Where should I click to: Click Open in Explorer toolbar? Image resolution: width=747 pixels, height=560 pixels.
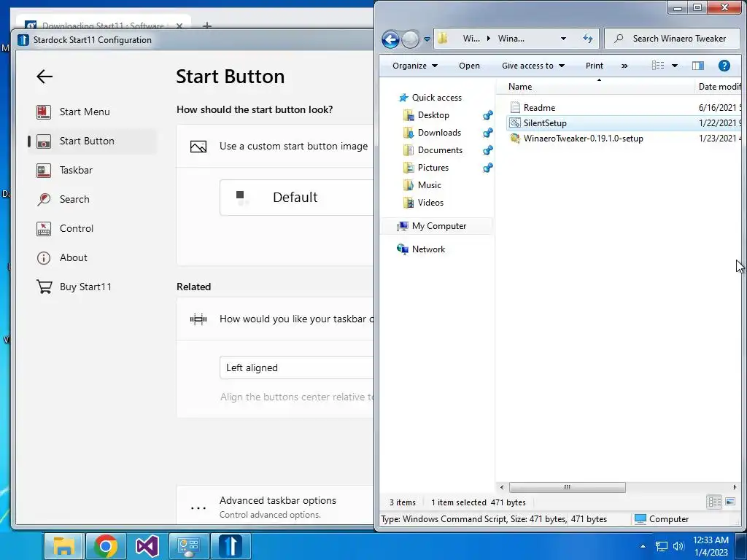pyautogui.click(x=469, y=66)
